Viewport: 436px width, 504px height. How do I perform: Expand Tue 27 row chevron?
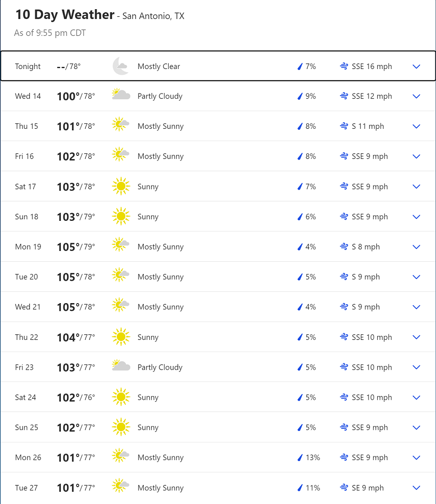417,488
